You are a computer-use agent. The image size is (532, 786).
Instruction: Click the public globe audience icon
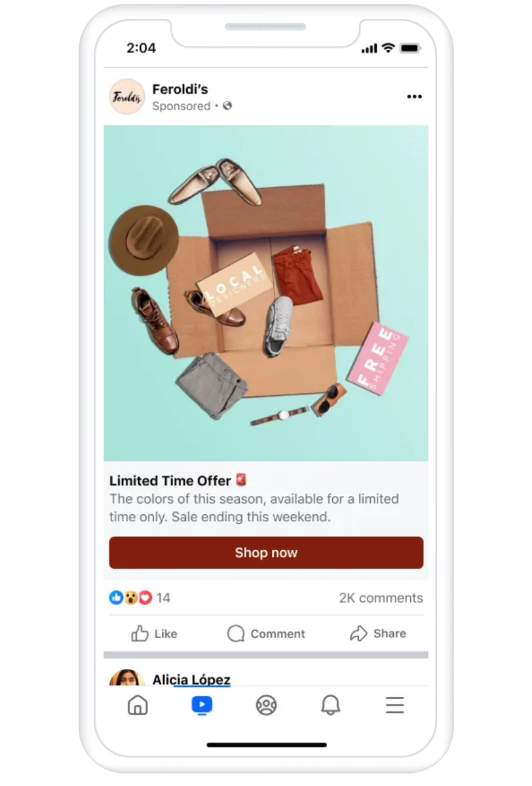pyautogui.click(x=227, y=106)
